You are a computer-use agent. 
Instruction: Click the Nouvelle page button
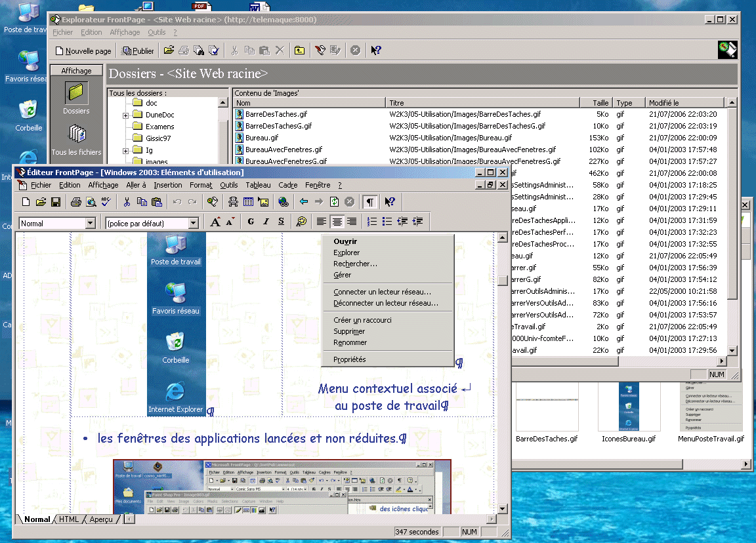[83, 50]
